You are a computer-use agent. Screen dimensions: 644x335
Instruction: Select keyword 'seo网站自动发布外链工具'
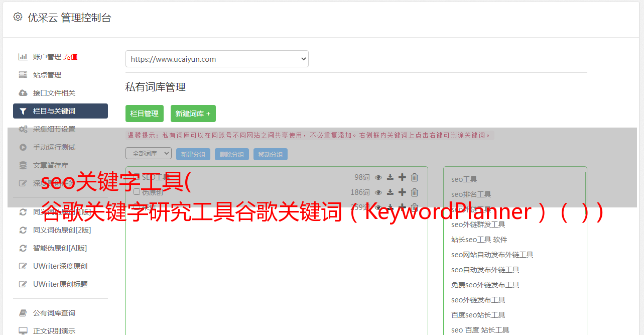coord(492,255)
